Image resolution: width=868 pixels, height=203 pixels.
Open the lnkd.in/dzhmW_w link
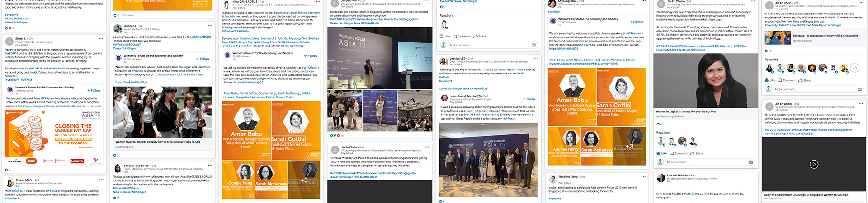(x=131, y=82)
